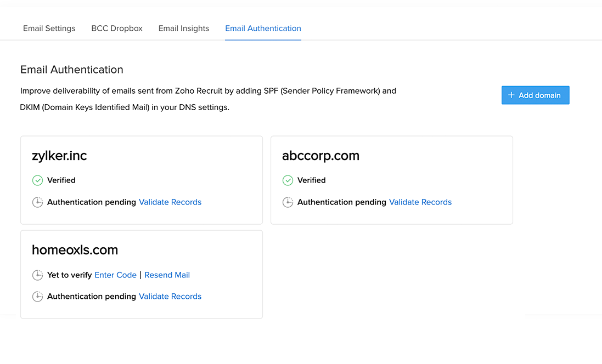Click the plus icon on Add domain
The width and height of the screenshot is (602, 364).
(x=511, y=95)
